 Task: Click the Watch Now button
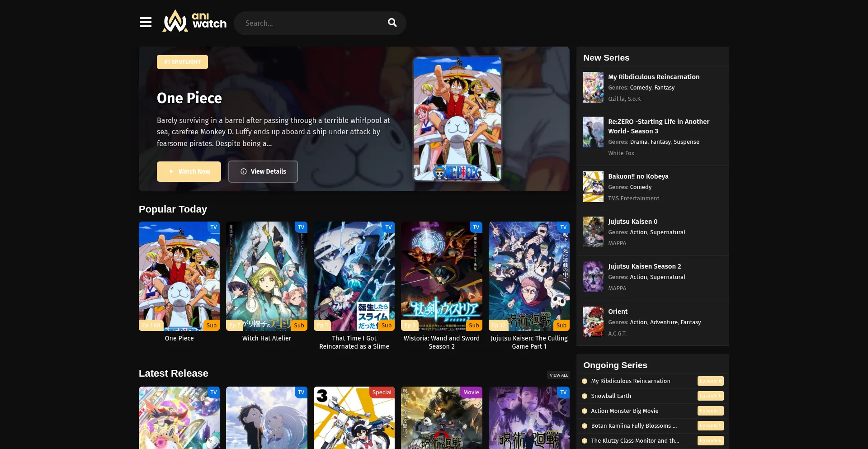189,171
